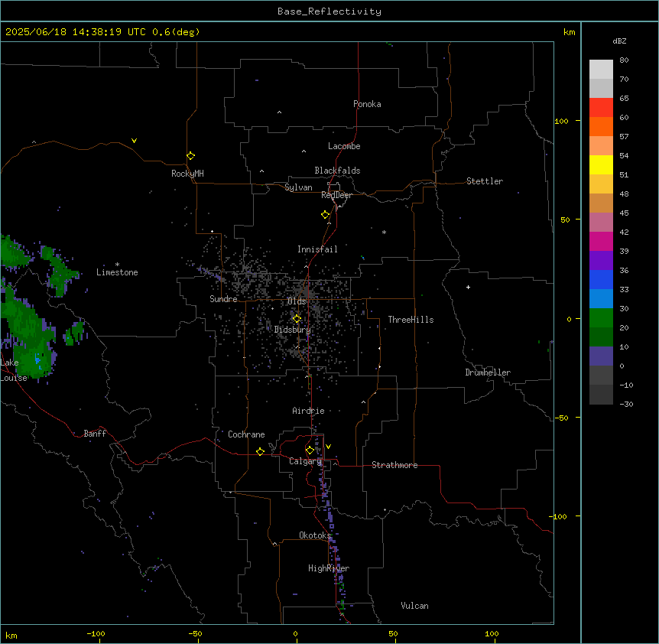Pick the red swatch in dBZ legend
Image resolution: width=659 pixels, height=644 pixels.
pos(601,108)
